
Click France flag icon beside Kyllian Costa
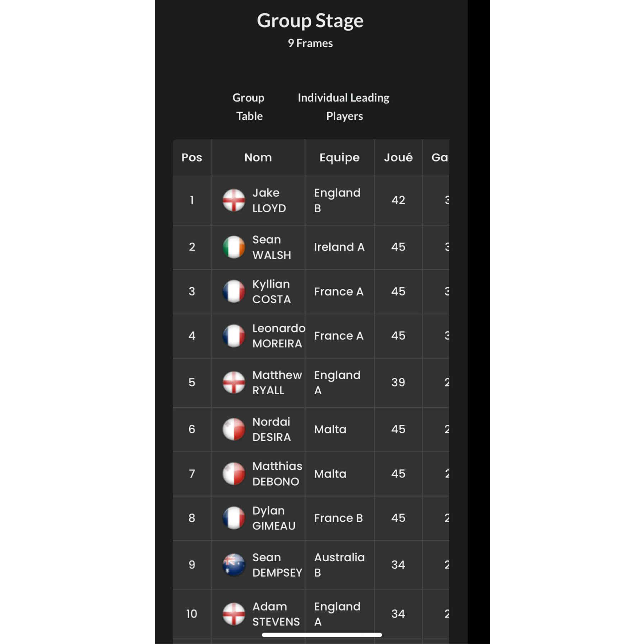[233, 291]
